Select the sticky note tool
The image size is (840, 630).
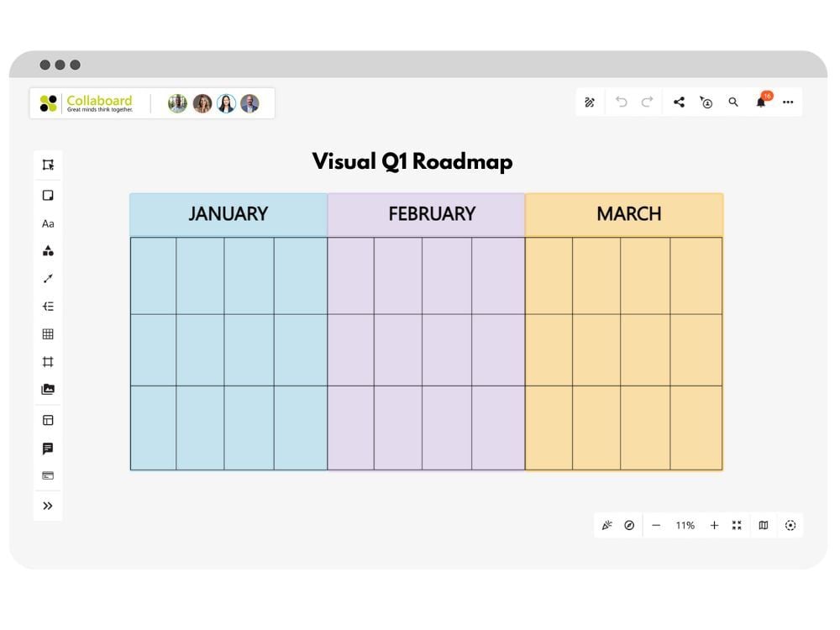(48, 195)
